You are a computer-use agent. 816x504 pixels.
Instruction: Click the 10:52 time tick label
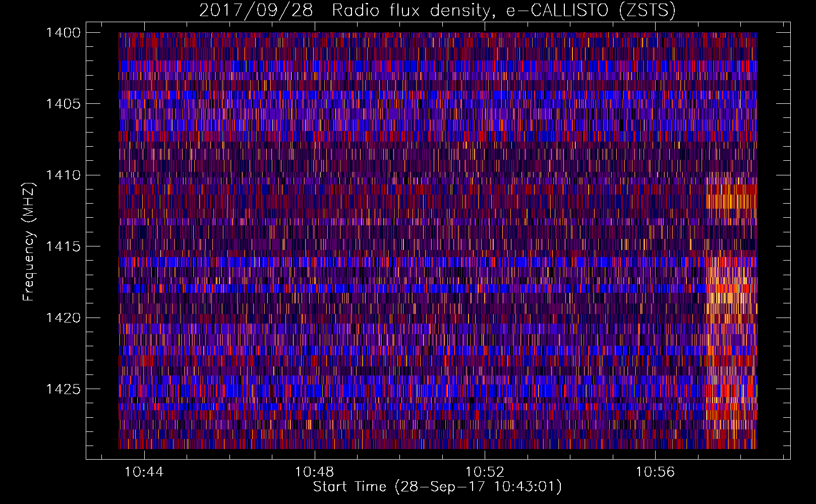tap(485, 472)
